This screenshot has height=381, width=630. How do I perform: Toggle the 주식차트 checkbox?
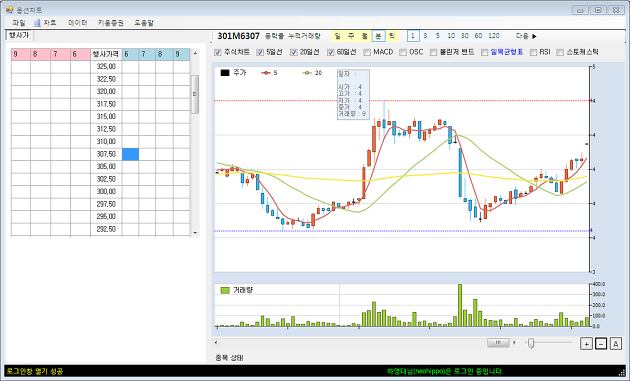pyautogui.click(x=218, y=52)
